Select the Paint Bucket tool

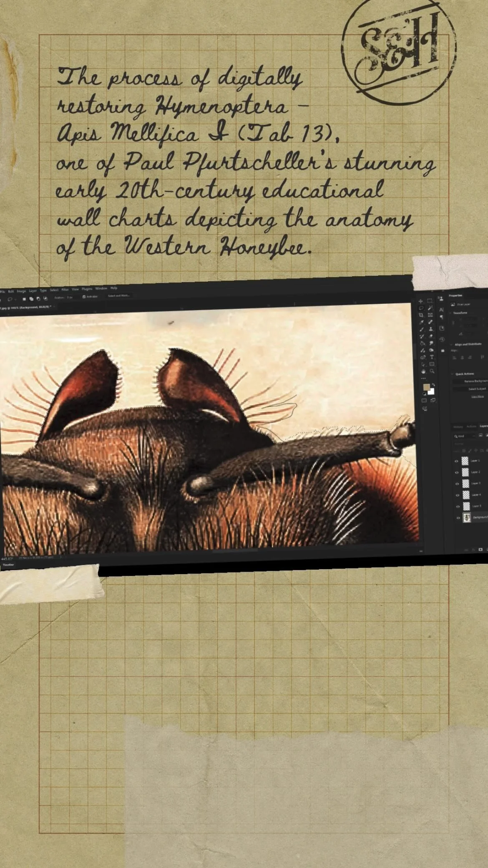tap(422, 343)
